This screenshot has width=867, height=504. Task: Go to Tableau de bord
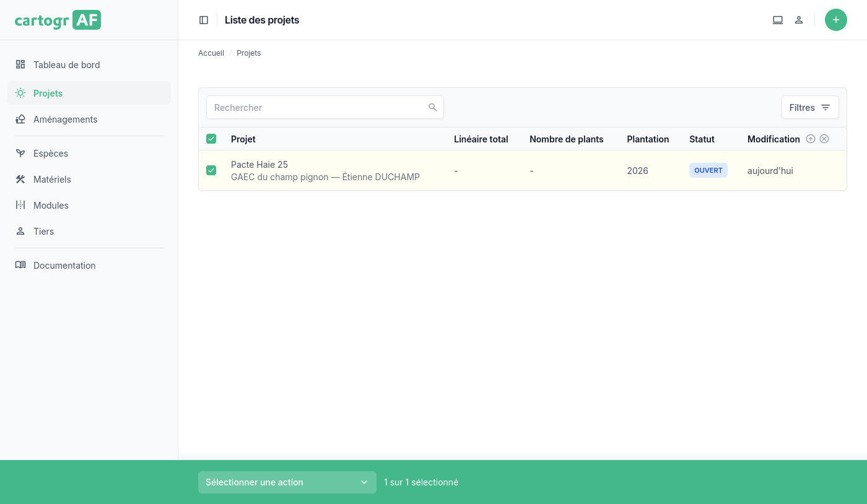(66, 65)
